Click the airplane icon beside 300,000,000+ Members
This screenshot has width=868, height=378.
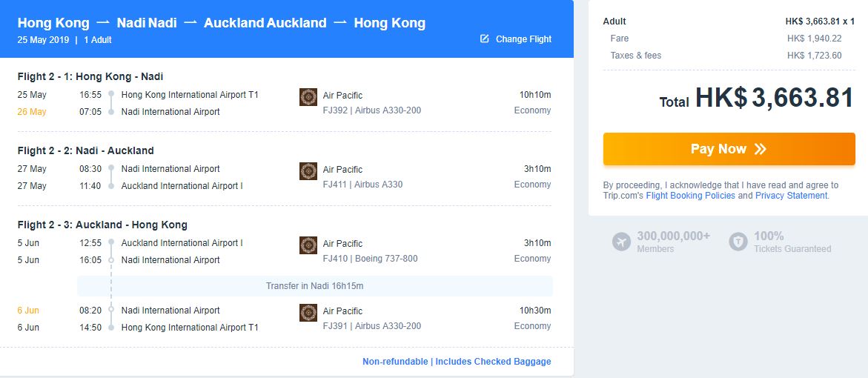pos(621,242)
